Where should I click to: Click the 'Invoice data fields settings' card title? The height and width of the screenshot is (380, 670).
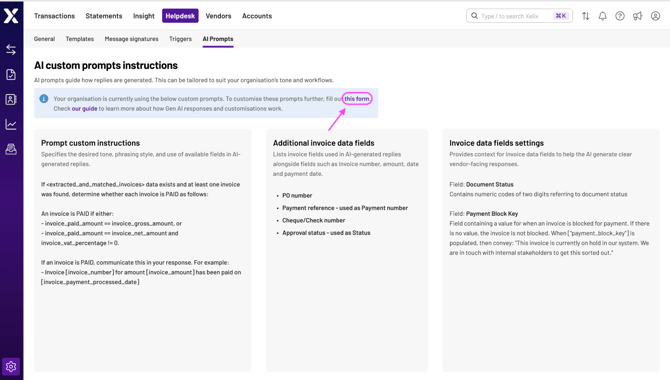497,143
